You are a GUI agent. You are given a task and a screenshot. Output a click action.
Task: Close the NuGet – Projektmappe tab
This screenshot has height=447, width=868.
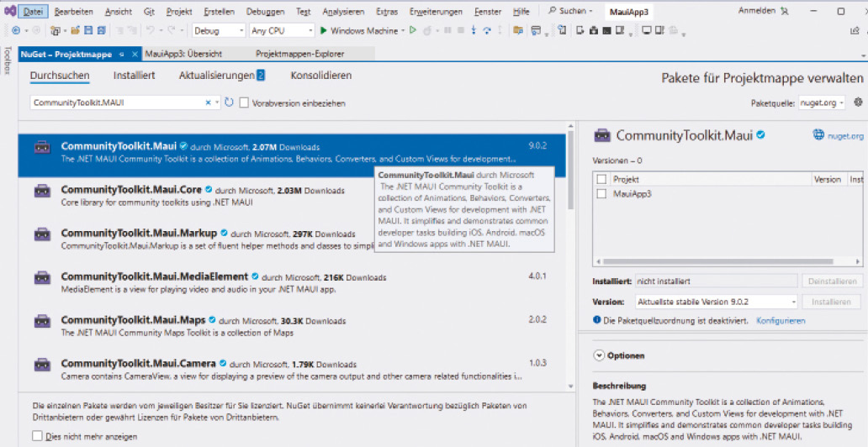pyautogui.click(x=135, y=55)
